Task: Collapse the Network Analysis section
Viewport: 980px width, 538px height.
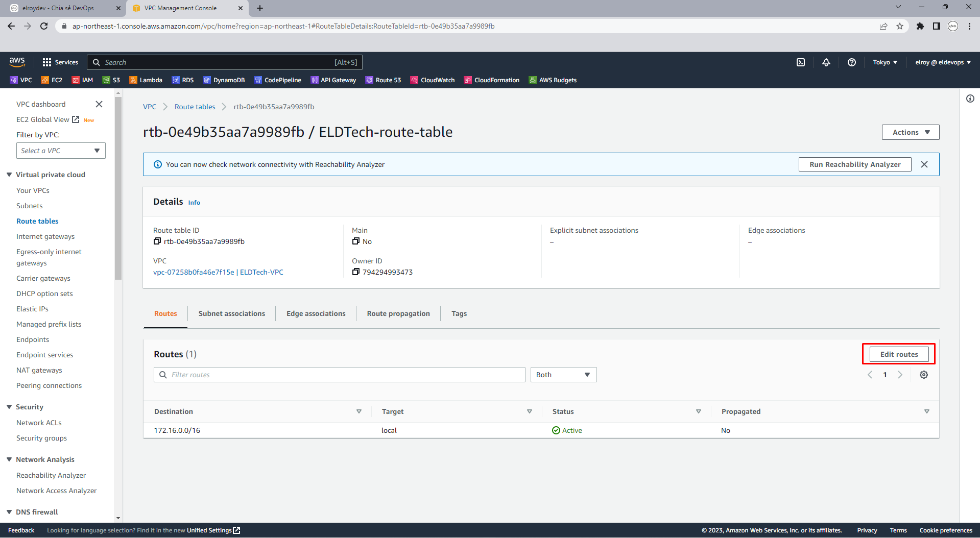Action: [x=9, y=459]
